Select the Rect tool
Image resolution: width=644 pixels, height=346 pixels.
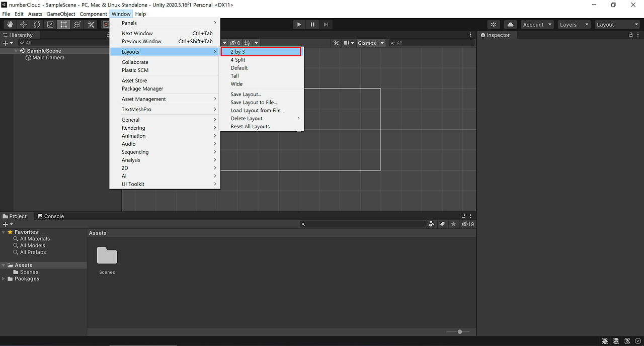click(x=63, y=25)
